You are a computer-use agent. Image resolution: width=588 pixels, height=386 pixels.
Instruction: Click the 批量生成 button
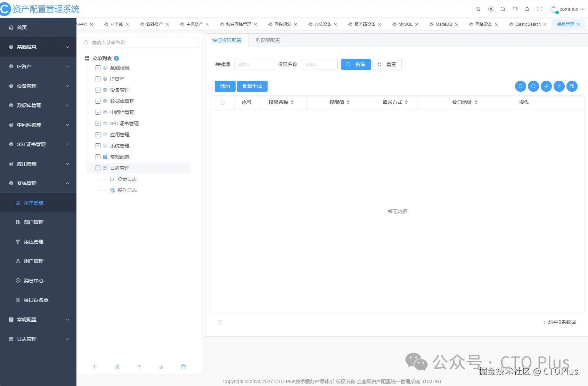252,86
